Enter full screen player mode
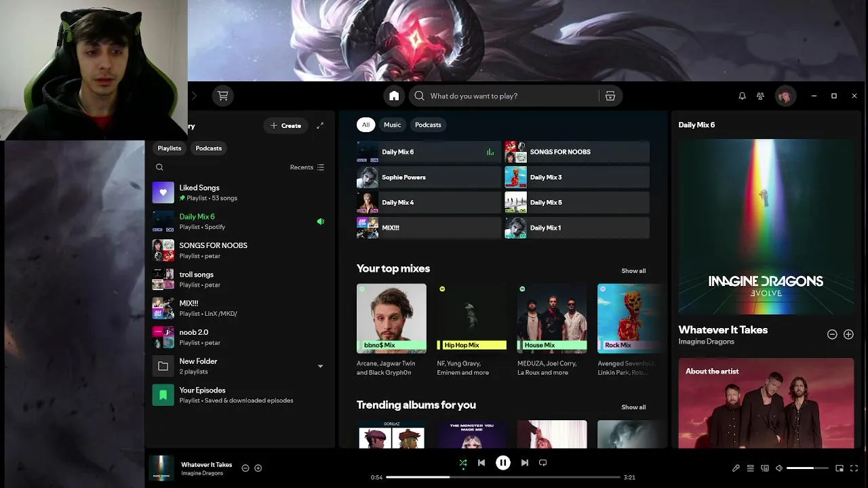 [854, 468]
